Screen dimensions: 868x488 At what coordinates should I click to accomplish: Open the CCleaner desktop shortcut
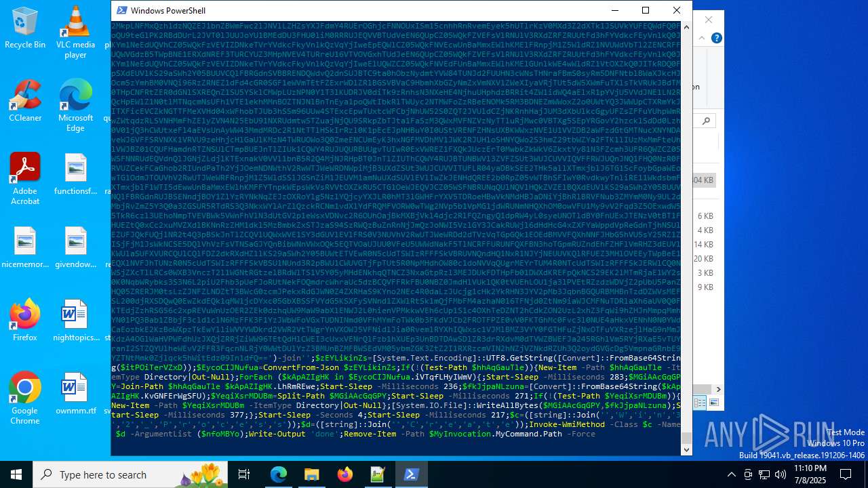[25, 101]
